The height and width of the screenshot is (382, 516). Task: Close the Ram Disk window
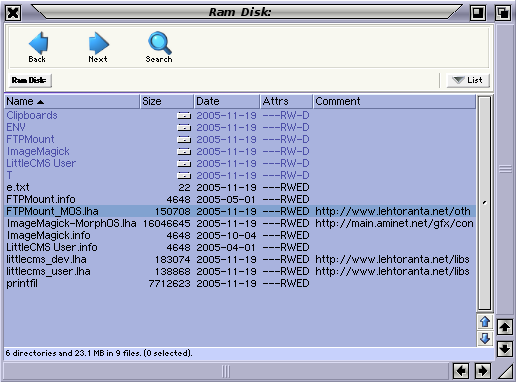(x=13, y=13)
